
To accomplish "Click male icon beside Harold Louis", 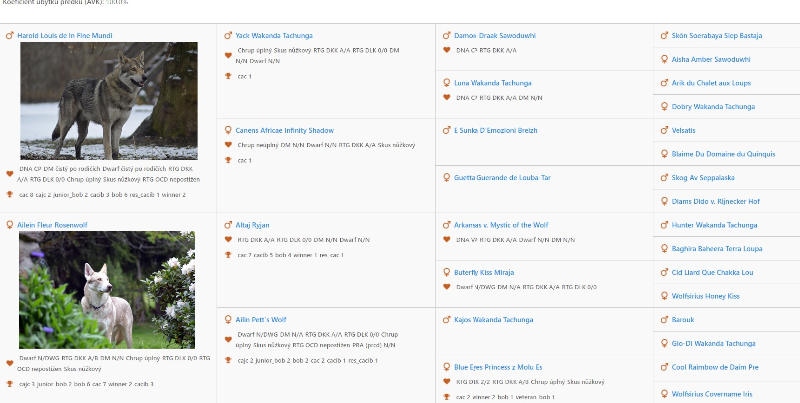I will (10, 35).
